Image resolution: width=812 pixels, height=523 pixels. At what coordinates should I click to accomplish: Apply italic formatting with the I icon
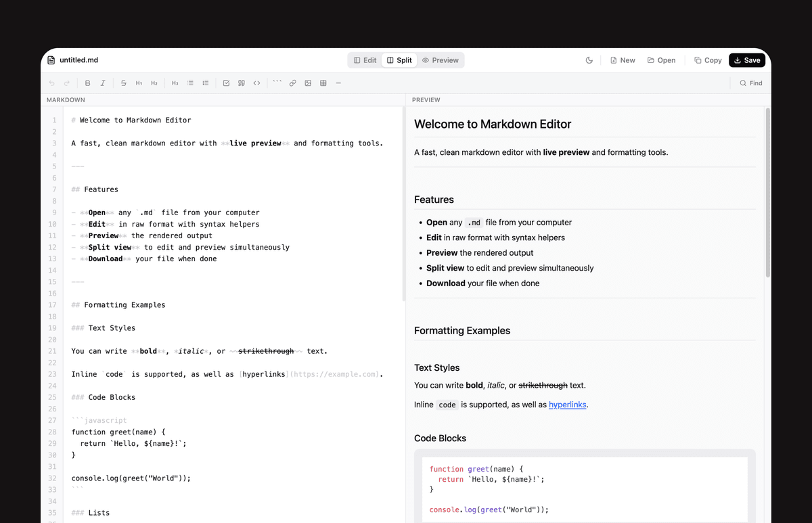[103, 83]
